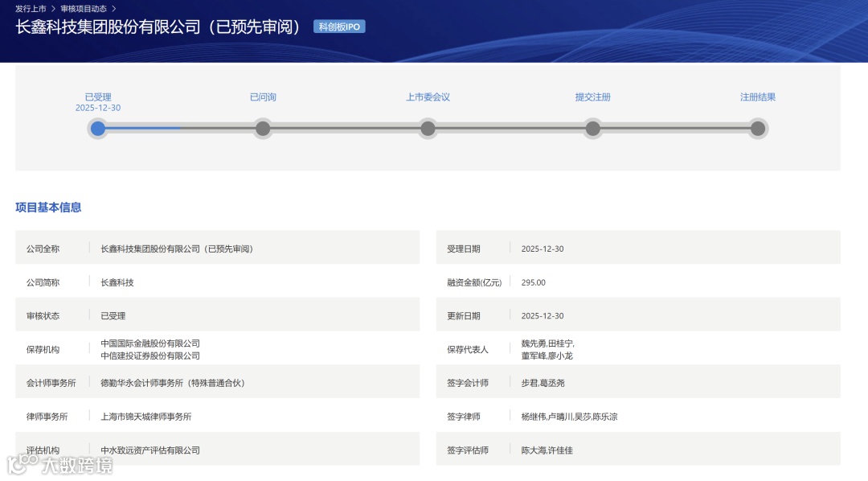The height and width of the screenshot is (481, 868).
Task: Click the 签字律师 field label
Action: (x=464, y=417)
